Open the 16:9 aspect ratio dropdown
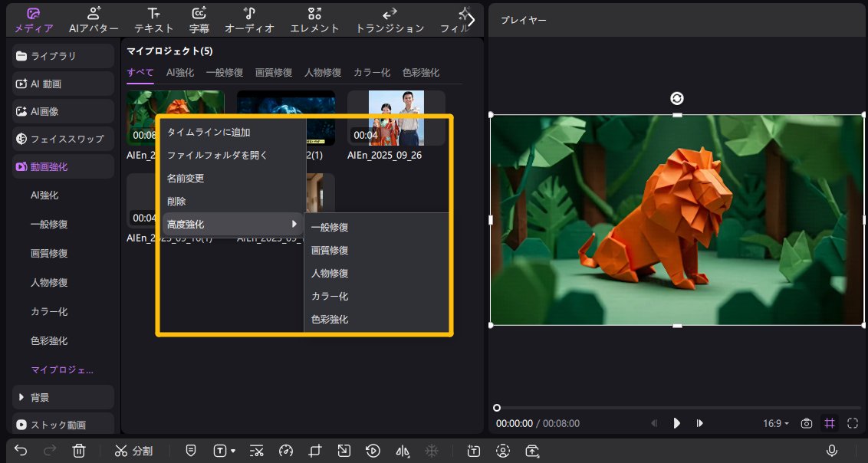The image size is (868, 463). (775, 423)
